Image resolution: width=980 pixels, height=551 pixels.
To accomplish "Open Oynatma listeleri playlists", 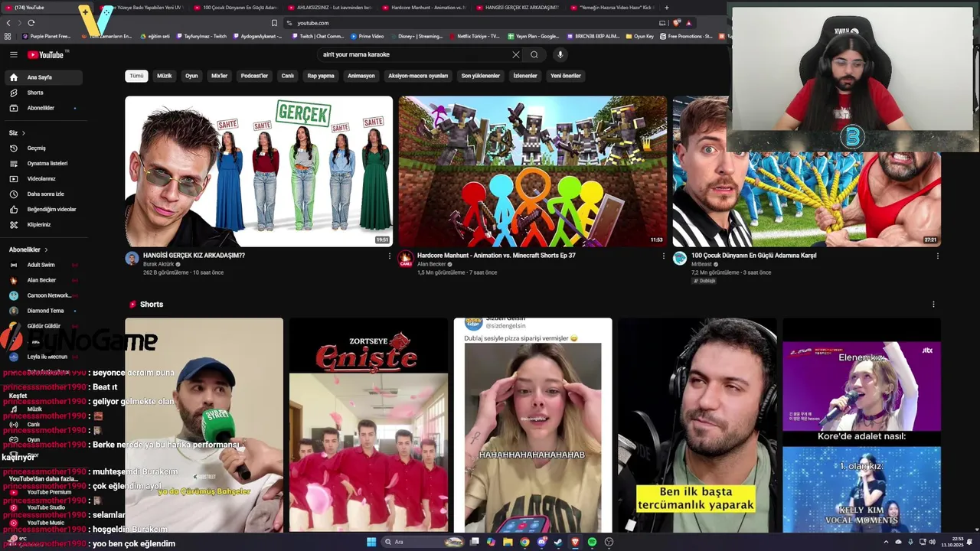I will pos(43,163).
